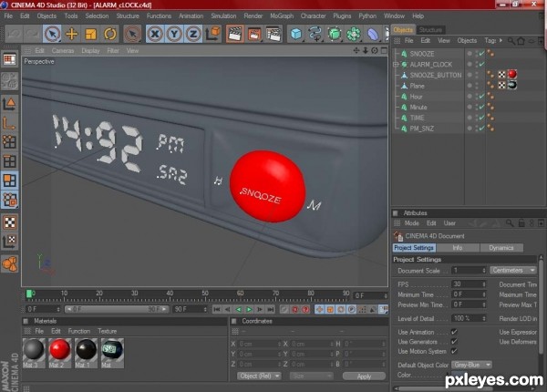Add a HyperNURBS generator object
Image resolution: width=547 pixels, height=392 pixels.
(335, 34)
